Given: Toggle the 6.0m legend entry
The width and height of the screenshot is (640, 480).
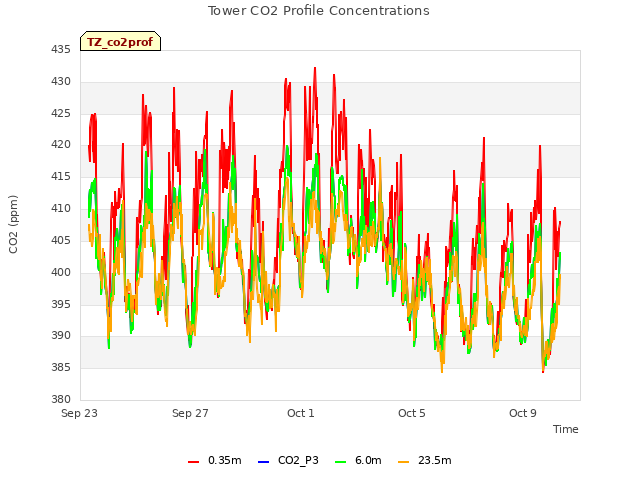Looking at the screenshot, I should 358,461.
